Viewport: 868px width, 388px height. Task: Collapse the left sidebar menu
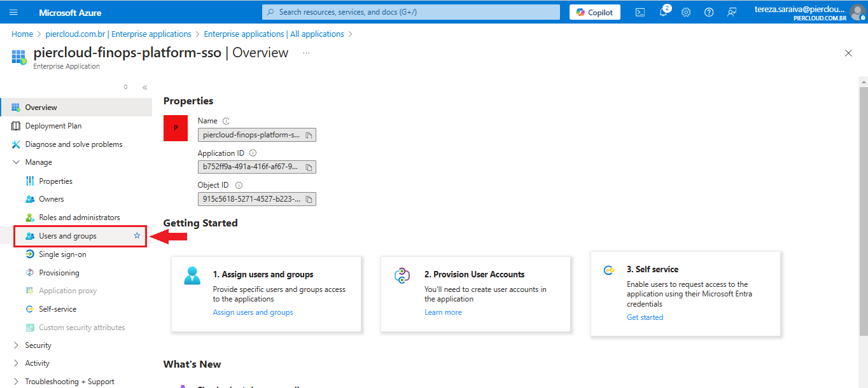[x=144, y=88]
